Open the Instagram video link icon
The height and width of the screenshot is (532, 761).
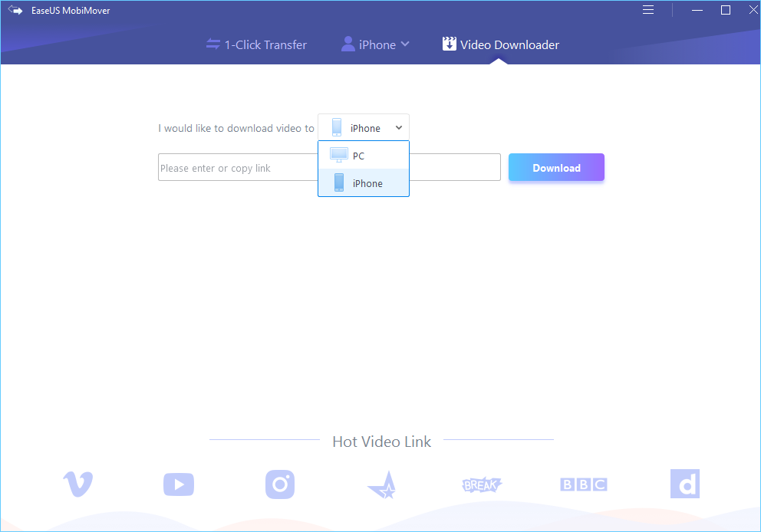(279, 484)
